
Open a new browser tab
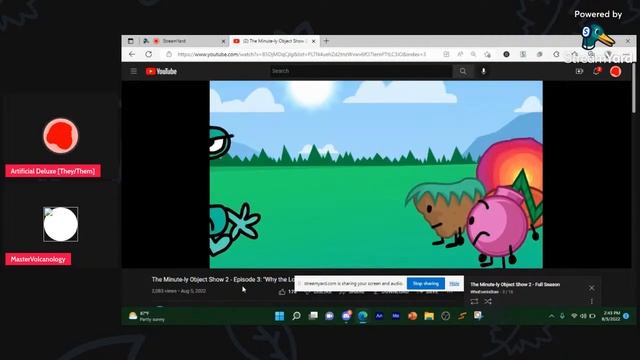326,41
